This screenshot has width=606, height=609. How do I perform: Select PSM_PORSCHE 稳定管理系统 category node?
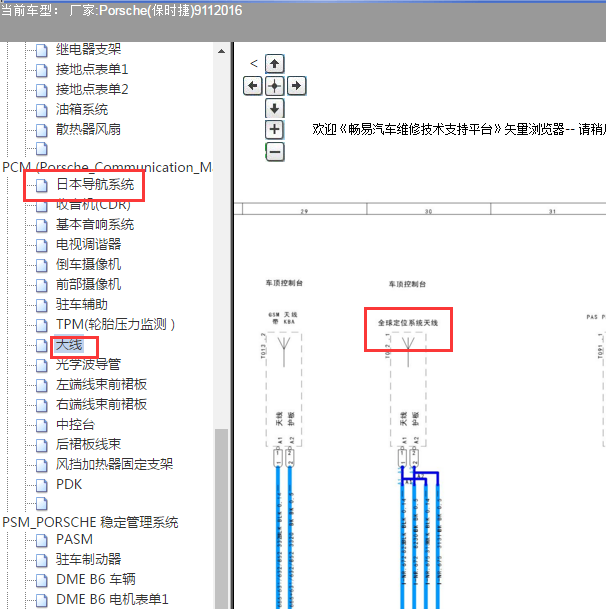[90, 522]
